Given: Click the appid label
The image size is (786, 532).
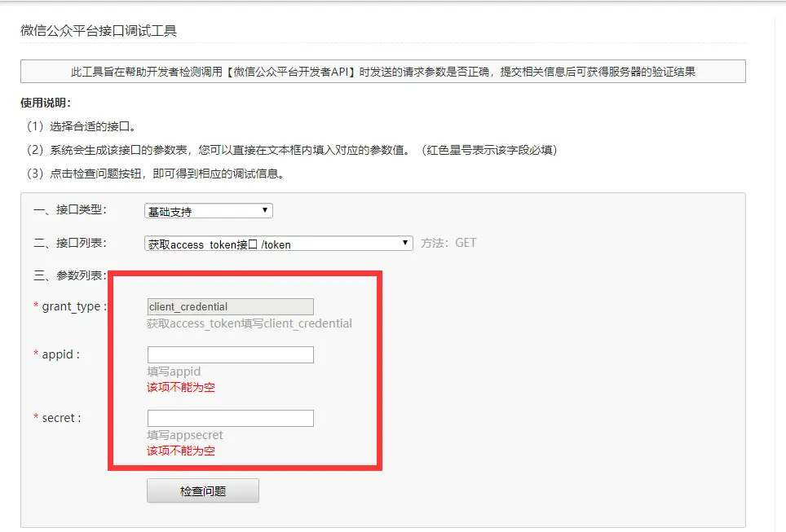Looking at the screenshot, I should click(x=60, y=354).
